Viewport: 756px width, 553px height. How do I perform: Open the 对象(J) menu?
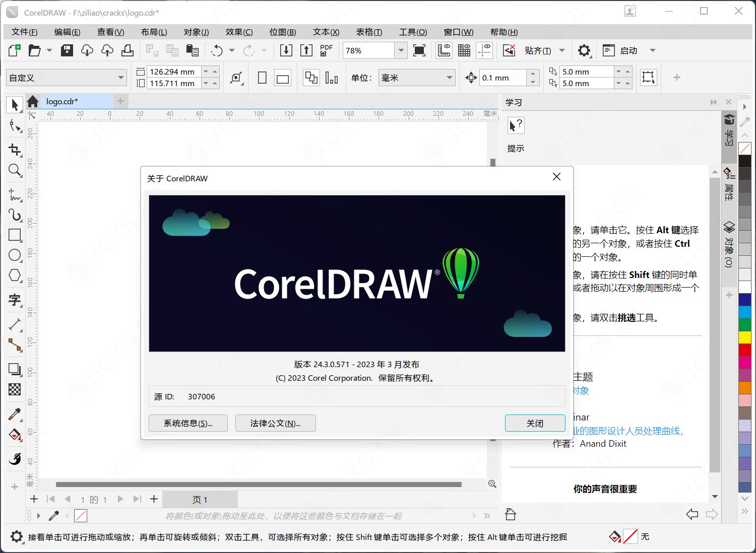pos(196,32)
